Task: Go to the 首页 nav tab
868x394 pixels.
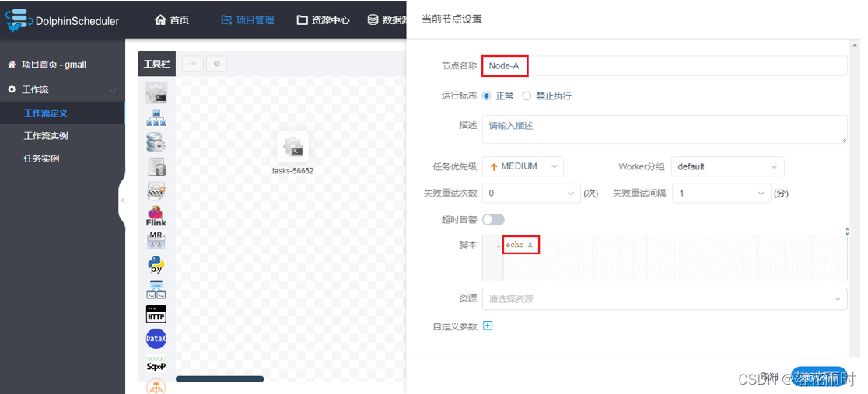Action: [172, 20]
